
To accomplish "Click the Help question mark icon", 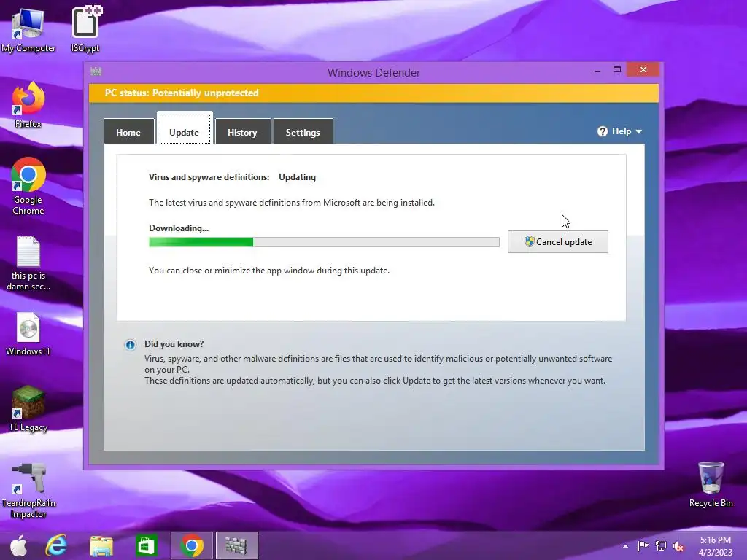I will [x=602, y=131].
